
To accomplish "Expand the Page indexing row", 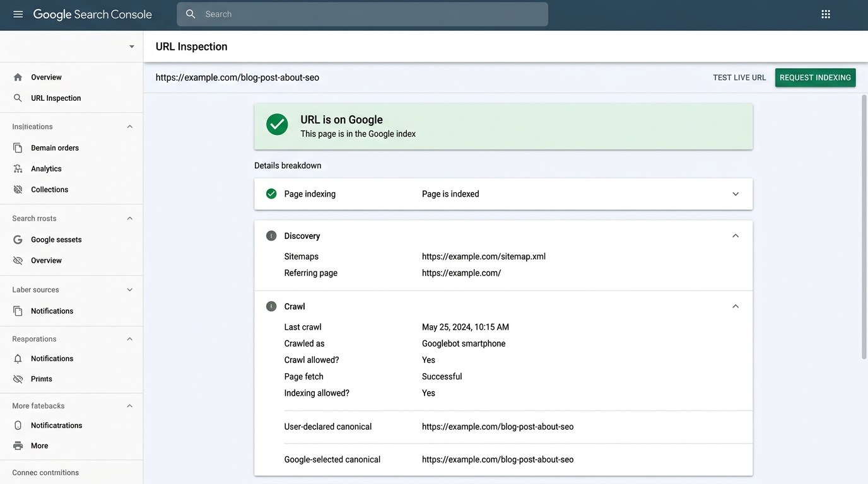I will point(736,194).
